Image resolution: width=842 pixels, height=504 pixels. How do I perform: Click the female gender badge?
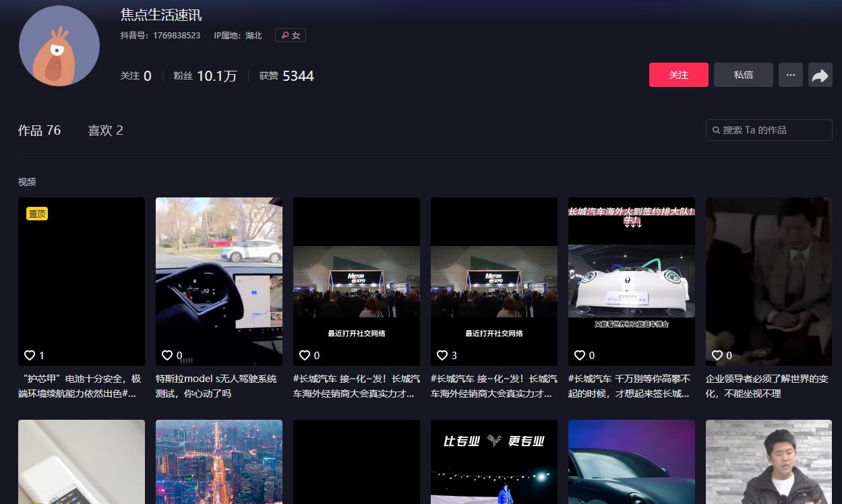coord(291,35)
